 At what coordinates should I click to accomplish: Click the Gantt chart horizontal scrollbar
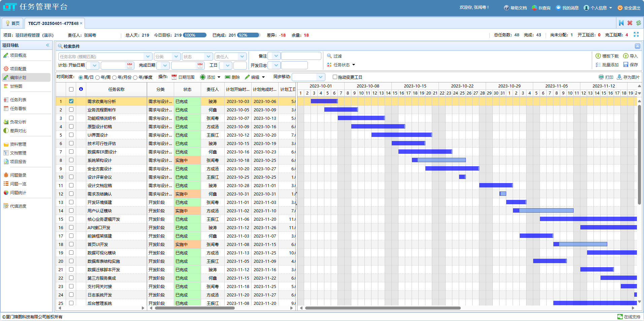[383, 308]
